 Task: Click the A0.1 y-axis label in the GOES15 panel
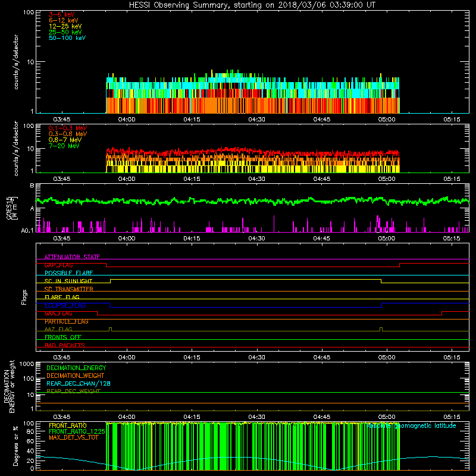[27, 231]
